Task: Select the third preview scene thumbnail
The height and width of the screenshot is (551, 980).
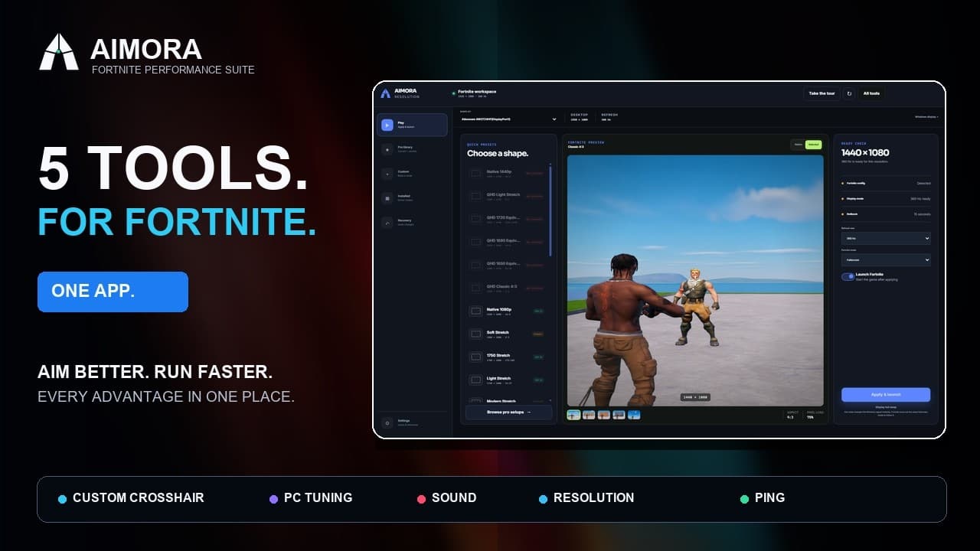Action: (604, 415)
